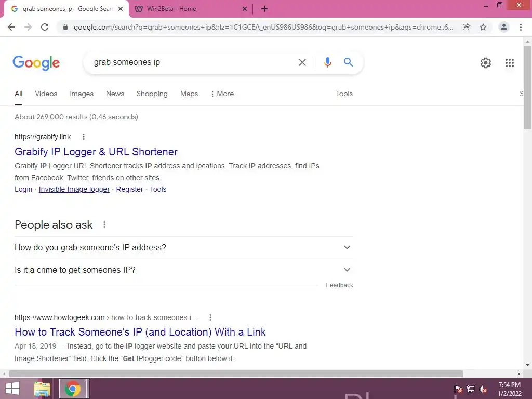Open the Grabify Login sitelink
Image resolution: width=532 pixels, height=399 pixels.
click(x=23, y=189)
